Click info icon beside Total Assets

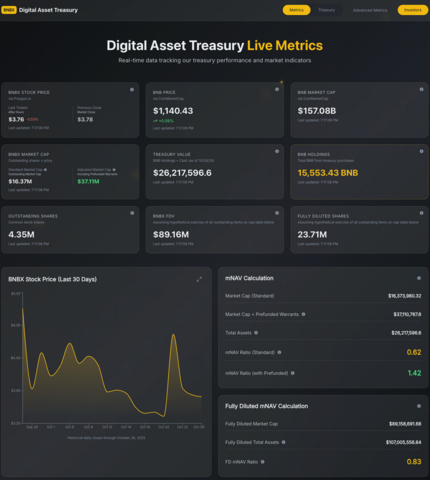tap(256, 333)
